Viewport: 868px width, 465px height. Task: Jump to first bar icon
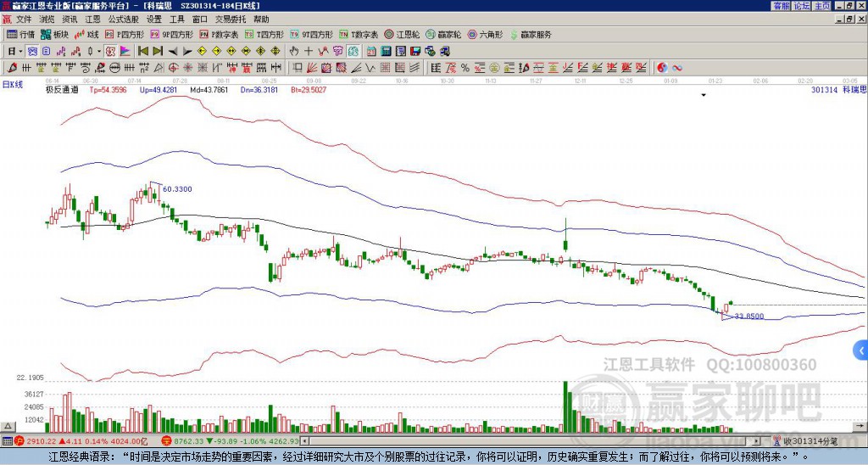[x=142, y=52]
